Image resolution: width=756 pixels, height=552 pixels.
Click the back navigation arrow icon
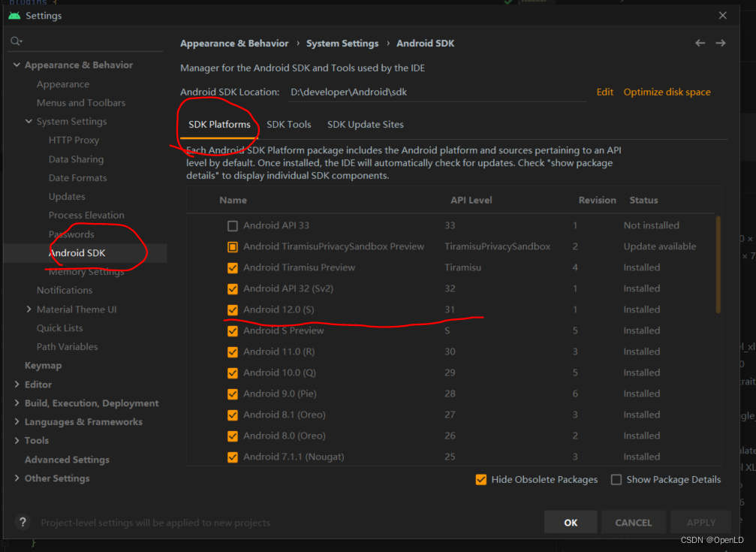(700, 44)
